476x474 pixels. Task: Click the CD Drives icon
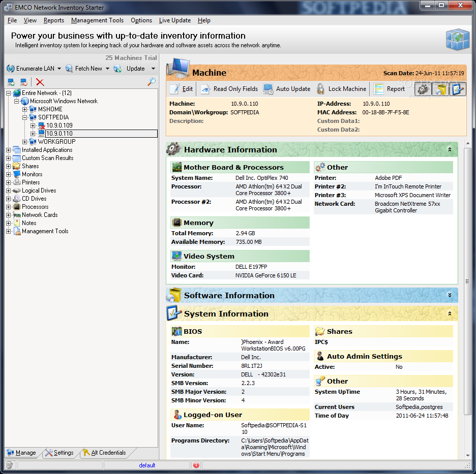pos(17,199)
